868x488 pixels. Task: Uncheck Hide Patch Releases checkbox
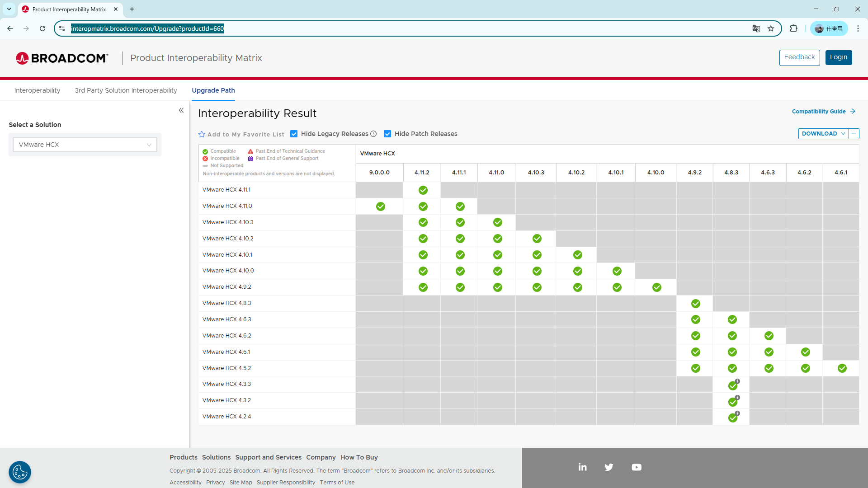(387, 134)
